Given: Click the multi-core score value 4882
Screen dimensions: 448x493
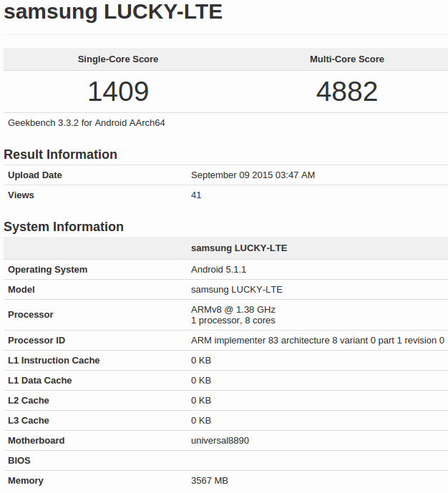Looking at the screenshot, I should pos(347,92).
